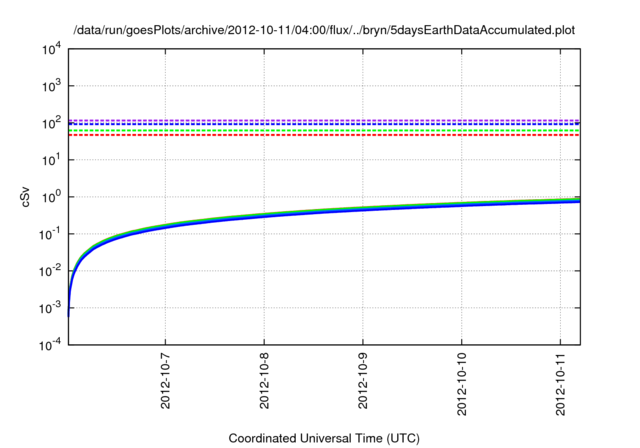Click the 2012-10-7 date tick label
640x448 pixels.
click(x=165, y=381)
